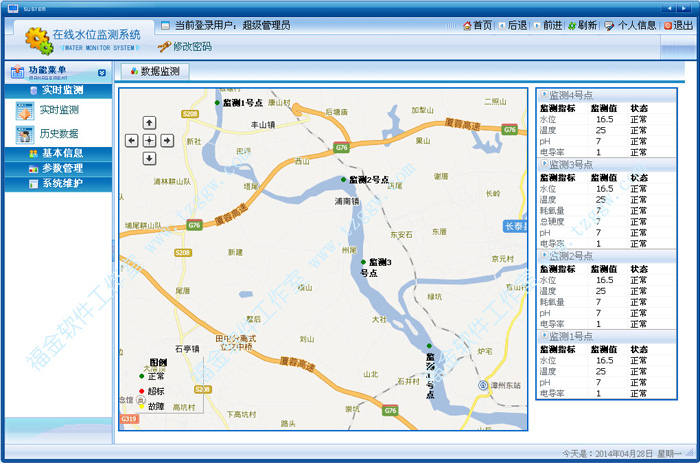Click the 漳州东站 station icon on map
Viewport: 700px width, 463px height.
pos(483,385)
